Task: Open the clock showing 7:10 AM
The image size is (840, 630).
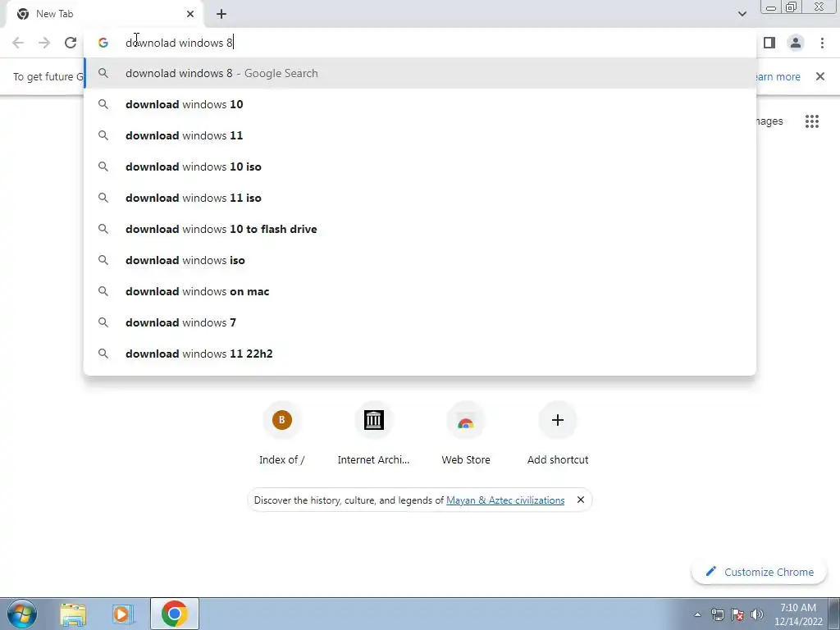Action: point(798,614)
